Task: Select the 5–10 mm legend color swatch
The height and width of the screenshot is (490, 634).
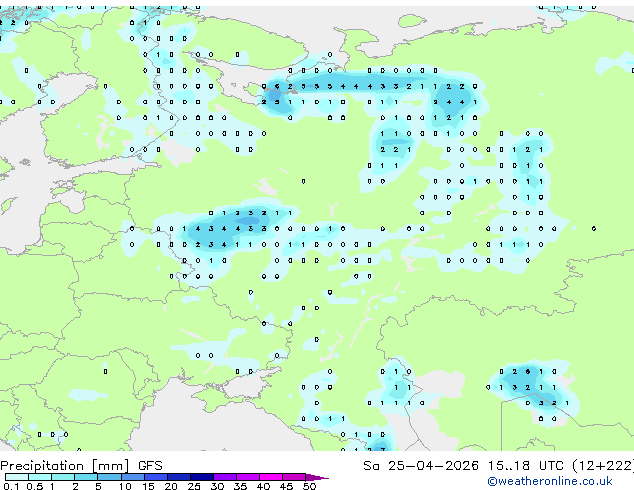Action: 110,477
